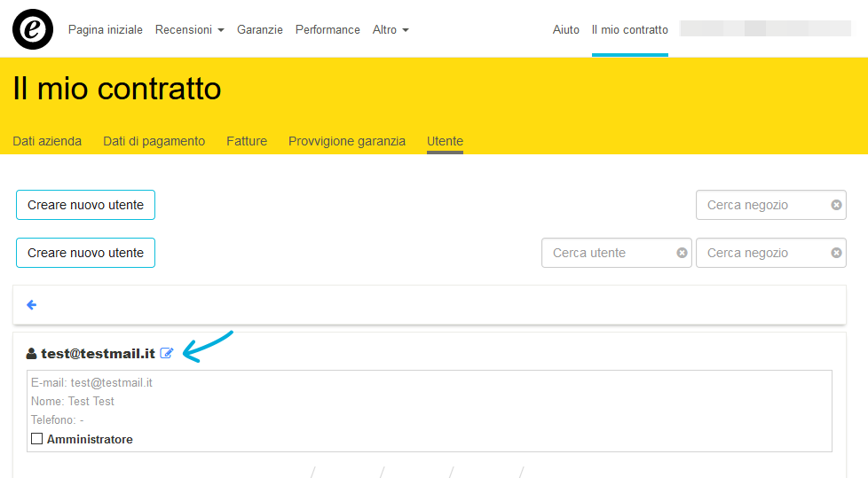Clear the Cerca utente search field
This screenshot has height=478, width=868.
click(682, 253)
